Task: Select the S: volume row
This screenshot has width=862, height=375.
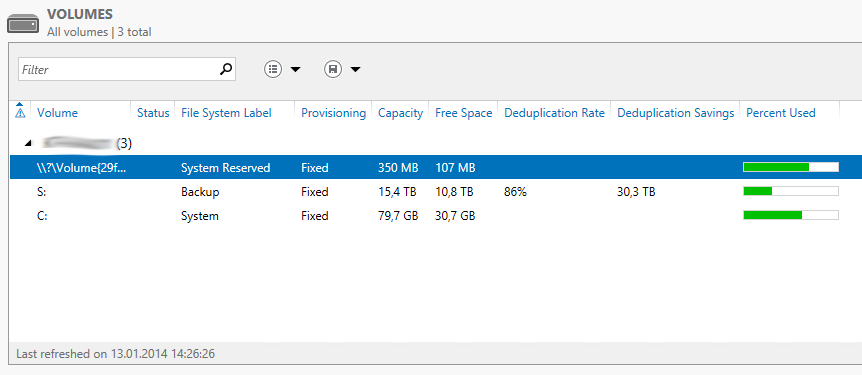Action: click(436, 191)
